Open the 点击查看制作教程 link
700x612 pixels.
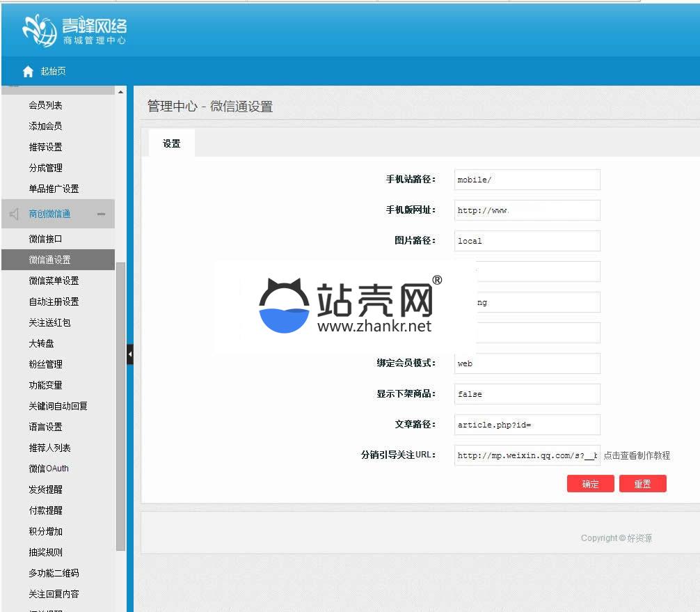click(637, 455)
